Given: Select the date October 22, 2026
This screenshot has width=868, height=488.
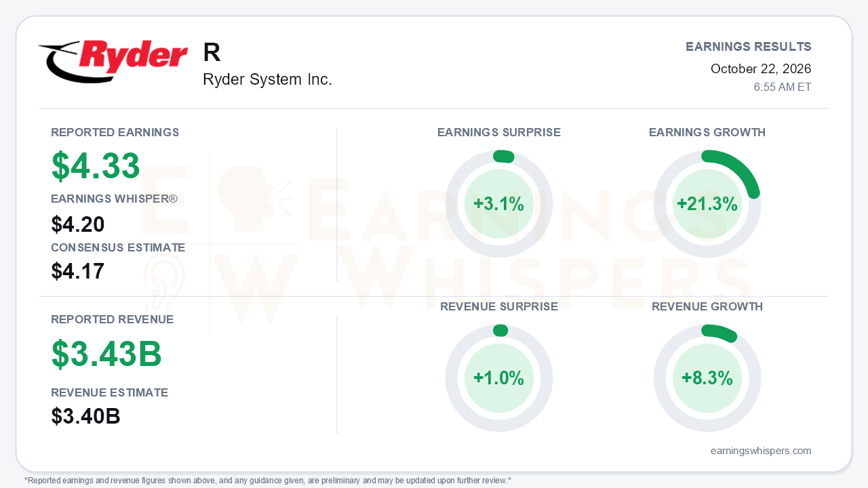Looking at the screenshot, I should point(761,68).
